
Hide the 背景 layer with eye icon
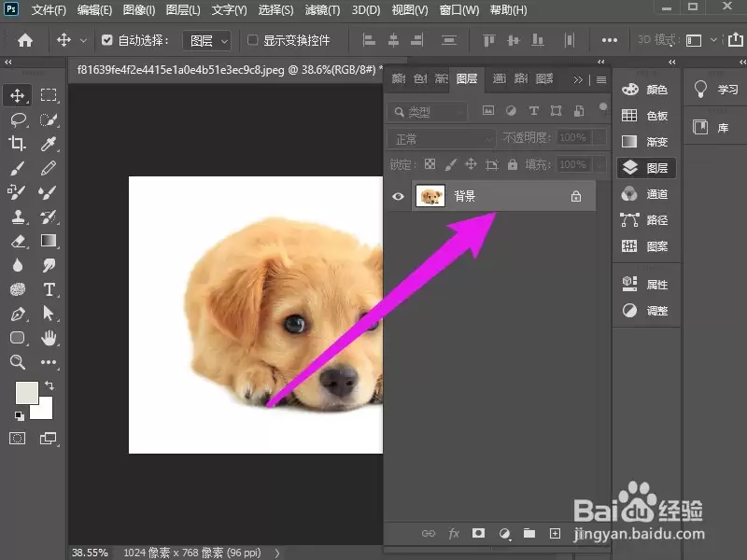pyautogui.click(x=399, y=196)
